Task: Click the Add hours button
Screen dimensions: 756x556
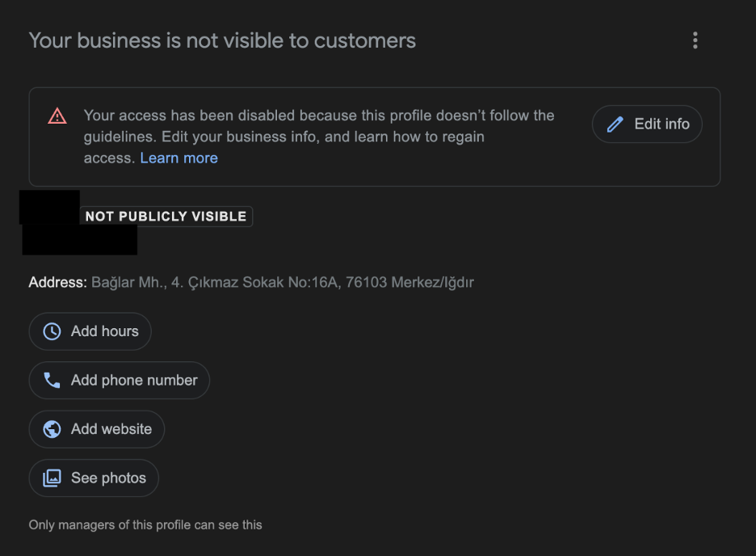Action: [90, 331]
